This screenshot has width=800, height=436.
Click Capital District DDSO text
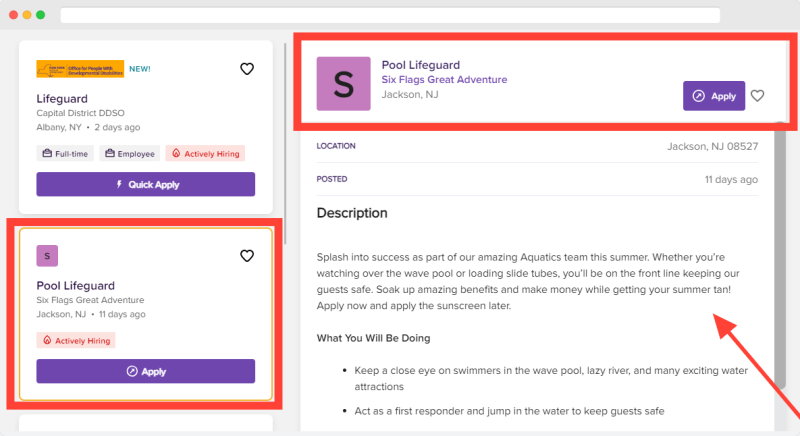(x=80, y=113)
